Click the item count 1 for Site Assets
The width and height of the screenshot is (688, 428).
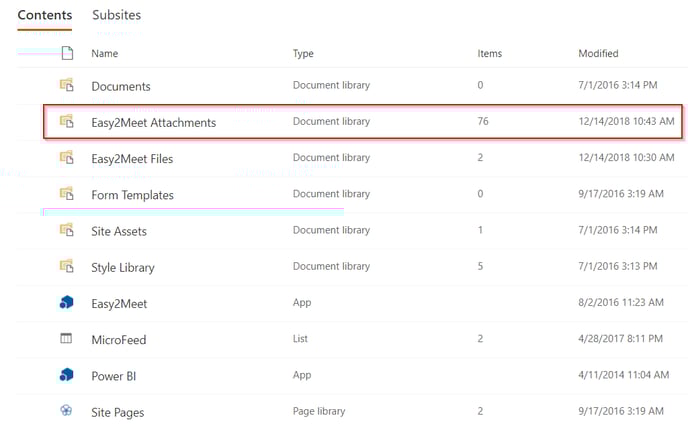[x=480, y=230]
